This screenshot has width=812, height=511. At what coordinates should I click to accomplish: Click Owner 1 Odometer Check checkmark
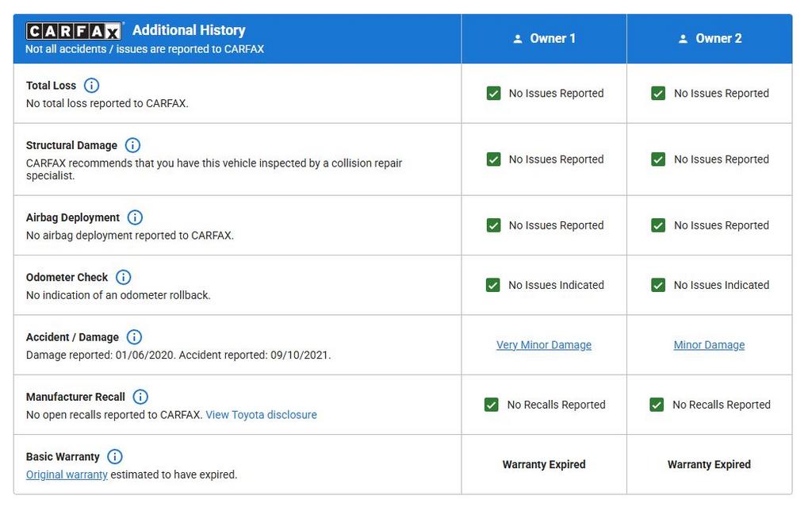pos(493,285)
